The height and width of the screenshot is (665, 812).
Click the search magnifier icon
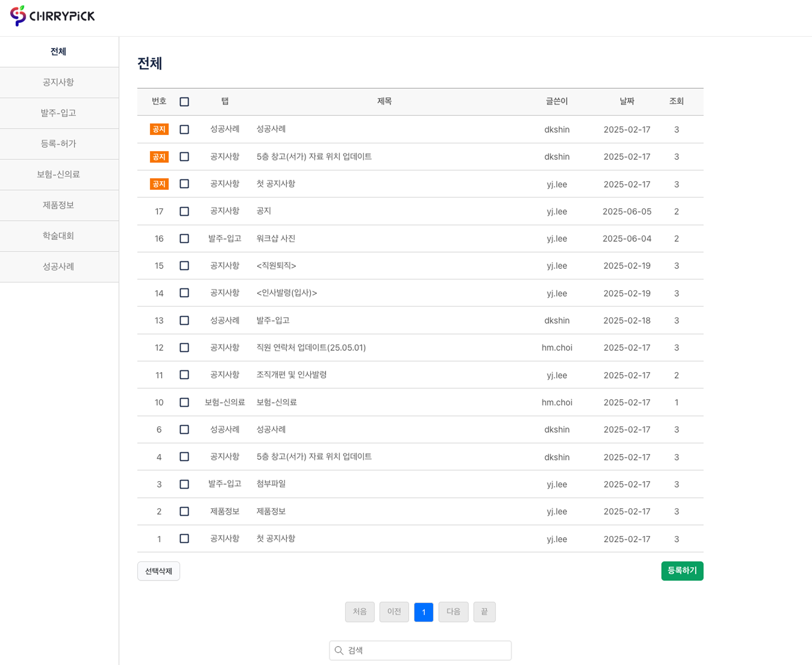point(339,651)
